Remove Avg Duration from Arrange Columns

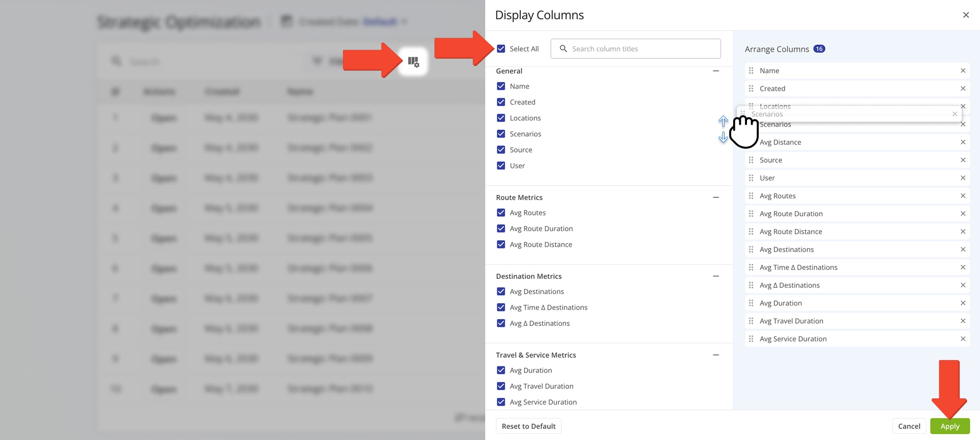[x=963, y=303]
